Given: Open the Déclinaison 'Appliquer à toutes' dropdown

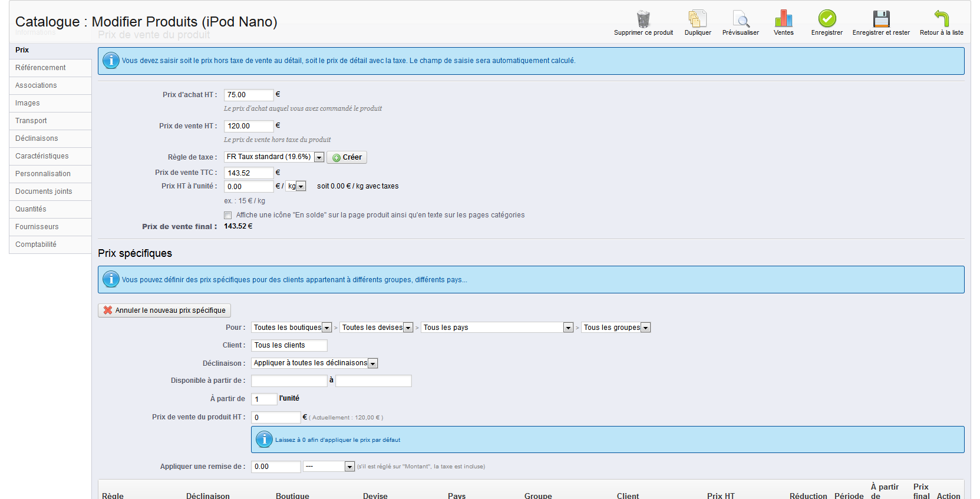Looking at the screenshot, I should click(x=315, y=363).
